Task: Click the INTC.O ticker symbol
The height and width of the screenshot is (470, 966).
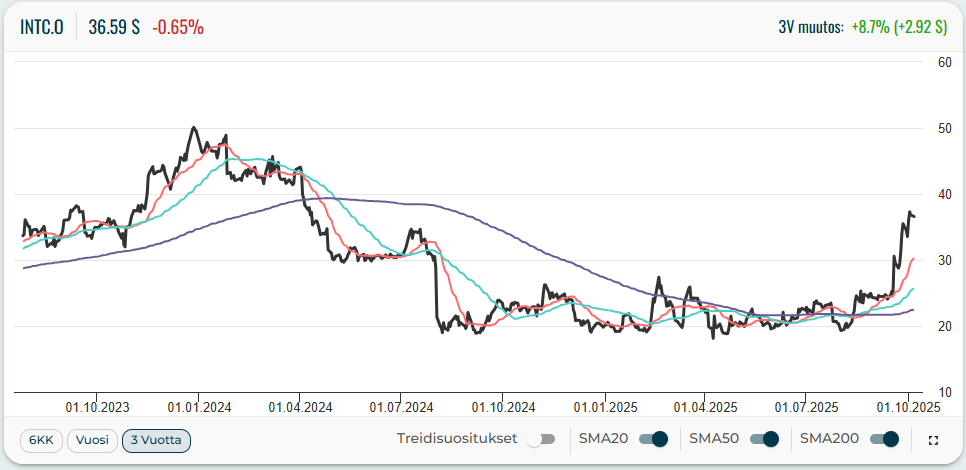Action: (x=42, y=27)
